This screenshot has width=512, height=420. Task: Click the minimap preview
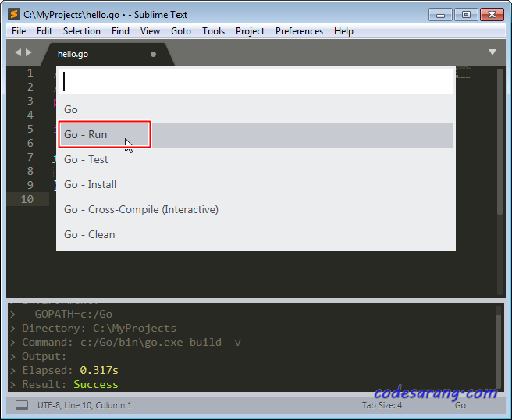click(464, 73)
